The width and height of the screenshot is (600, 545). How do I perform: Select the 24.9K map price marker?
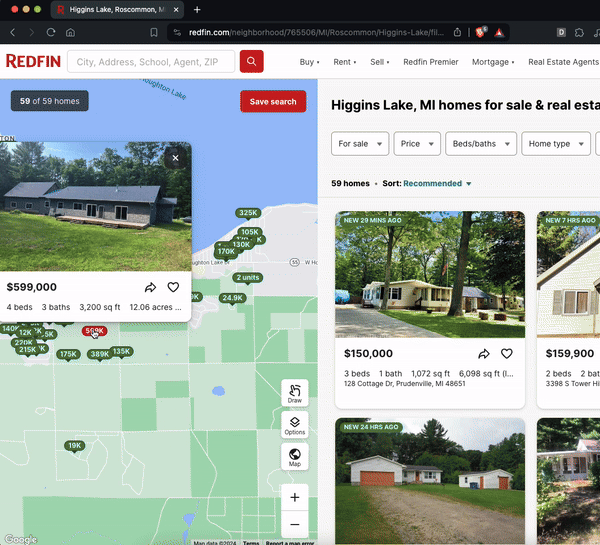(232, 298)
